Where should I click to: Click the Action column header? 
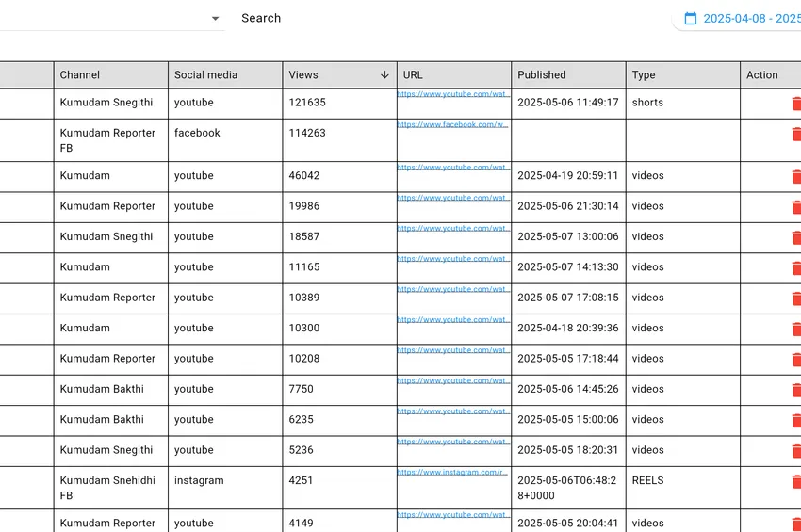click(761, 75)
